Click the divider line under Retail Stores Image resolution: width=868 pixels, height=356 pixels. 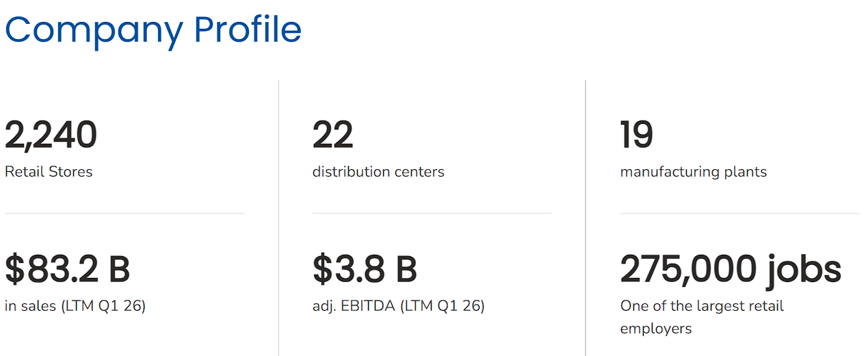coord(124,213)
